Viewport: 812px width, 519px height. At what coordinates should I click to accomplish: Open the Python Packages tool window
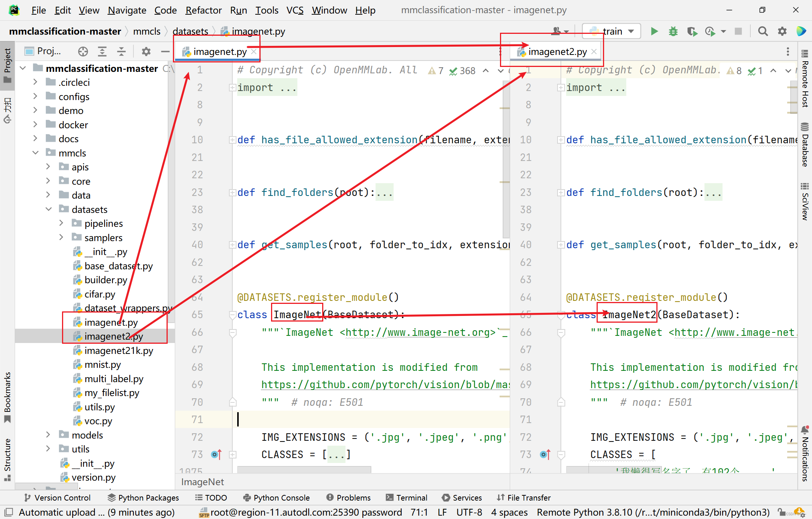pos(143,498)
